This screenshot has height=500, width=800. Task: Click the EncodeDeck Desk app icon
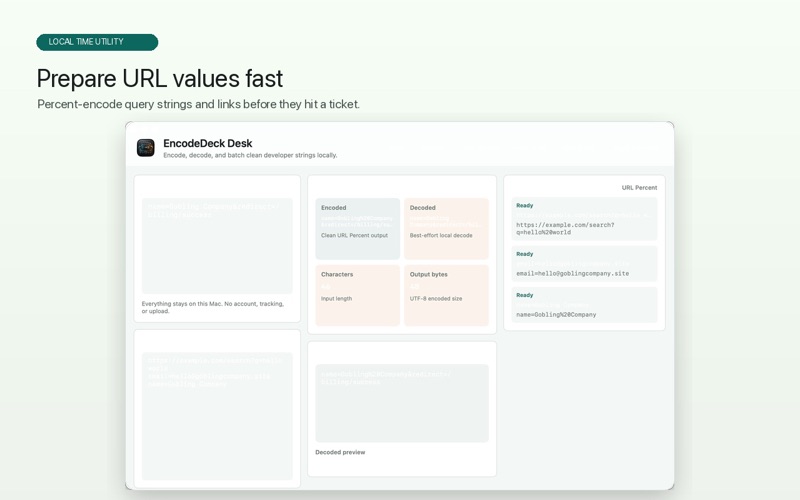pyautogui.click(x=145, y=148)
